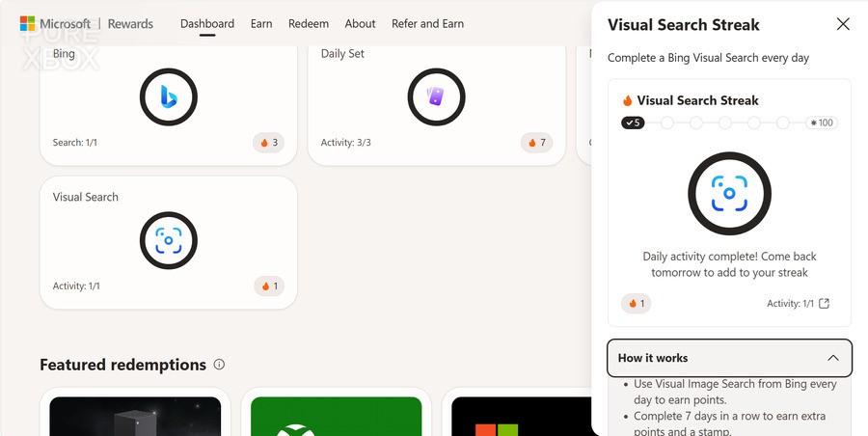Screen dimensions: 868x436
Task: Click the info icon beside Featured redemptions
Action: point(219,365)
